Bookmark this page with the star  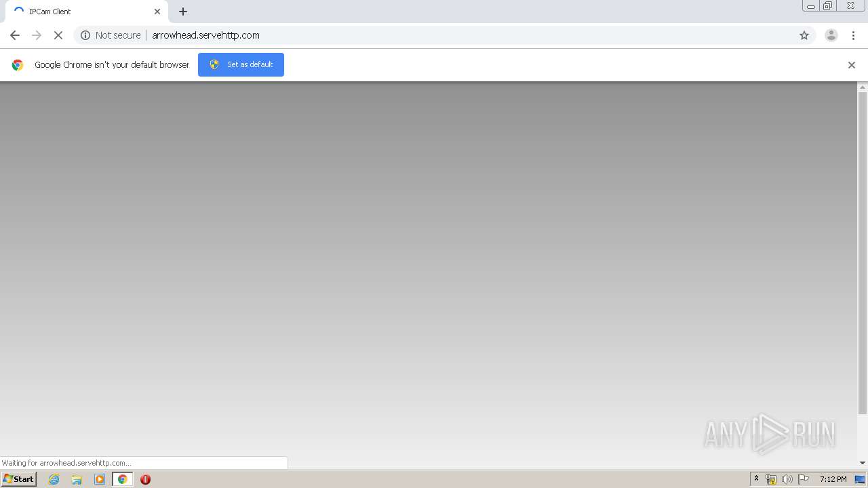[x=804, y=35]
